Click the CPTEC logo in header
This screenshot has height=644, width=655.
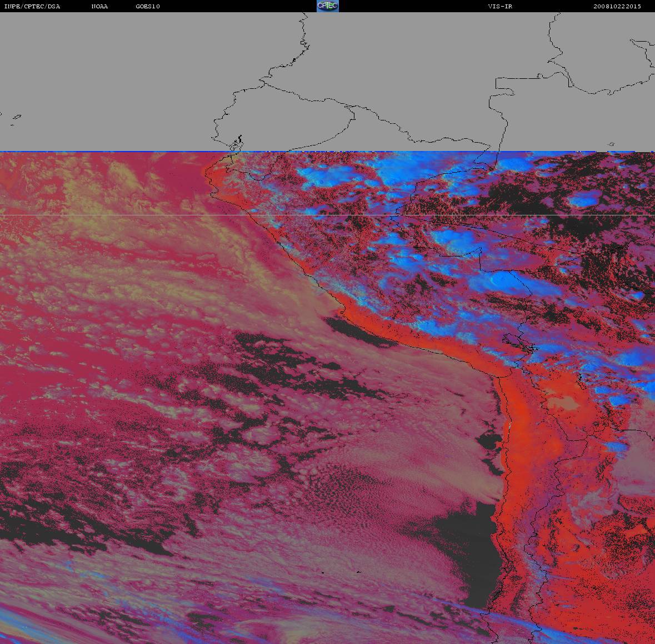tap(328, 6)
